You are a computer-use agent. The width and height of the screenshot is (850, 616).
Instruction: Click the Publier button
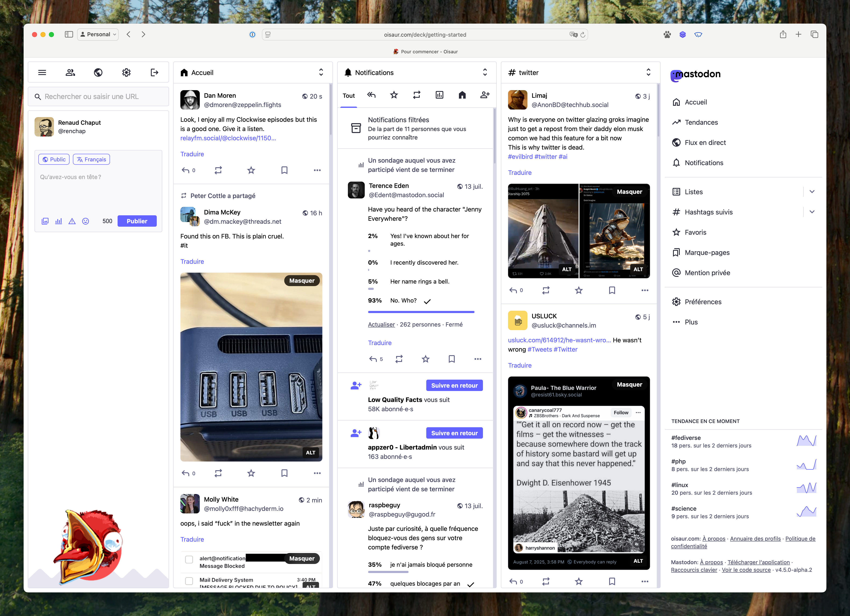(137, 221)
